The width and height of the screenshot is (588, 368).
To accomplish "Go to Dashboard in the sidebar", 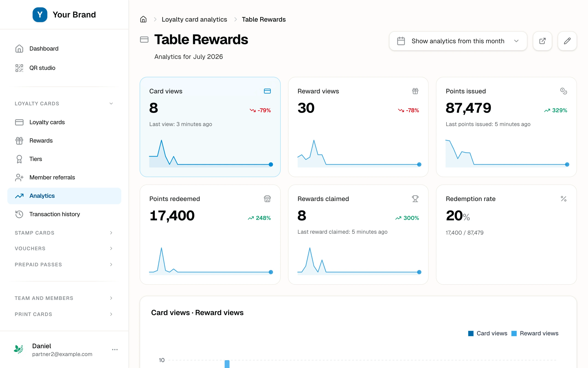I will [64, 49].
